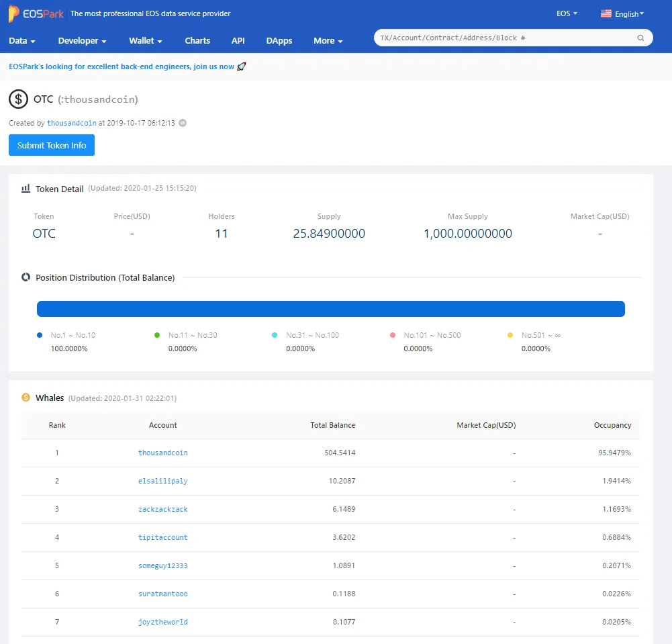
Task: Click the Market Cap(USD) table column header
Action: [x=487, y=425]
